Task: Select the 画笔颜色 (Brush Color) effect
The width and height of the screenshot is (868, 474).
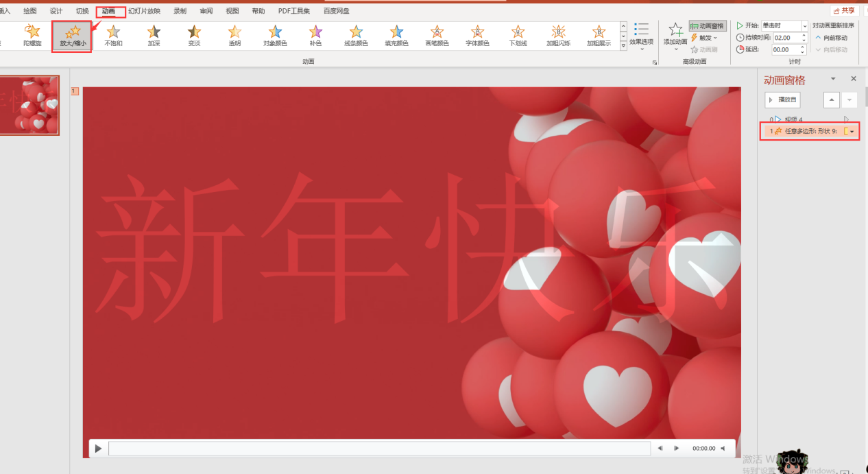Action: 437,36
